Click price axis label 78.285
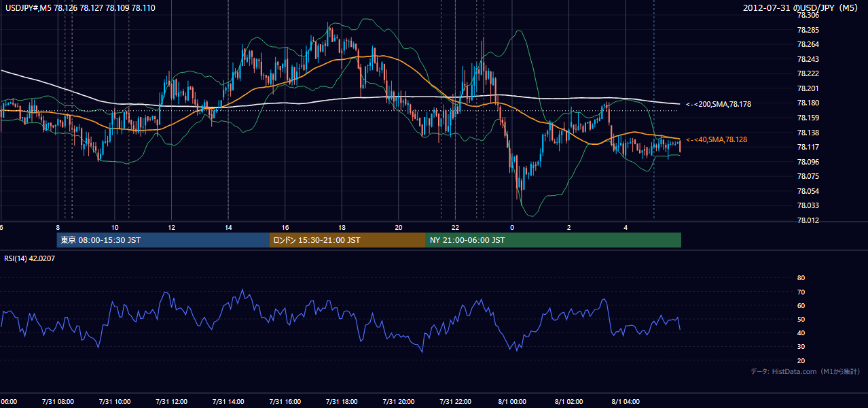The height and width of the screenshot is (408, 868). [808, 30]
